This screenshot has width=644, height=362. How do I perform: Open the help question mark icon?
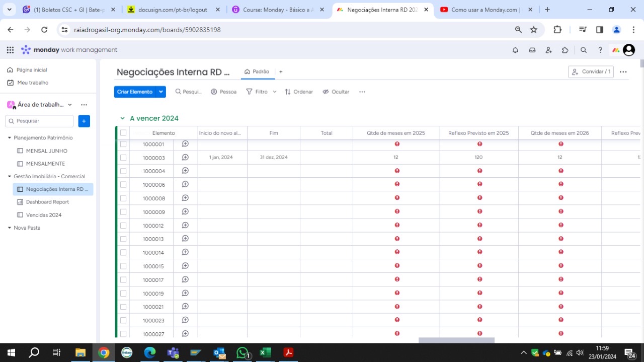pyautogui.click(x=600, y=50)
